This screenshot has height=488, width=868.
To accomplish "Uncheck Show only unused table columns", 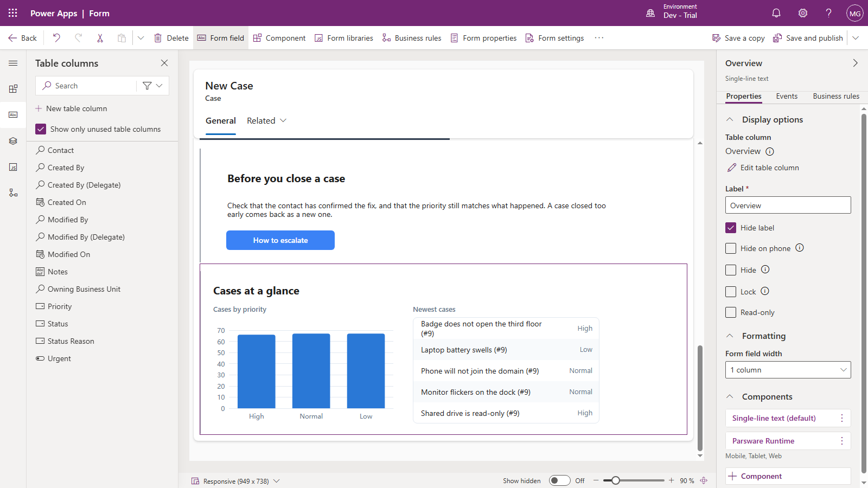I will coord(41,129).
